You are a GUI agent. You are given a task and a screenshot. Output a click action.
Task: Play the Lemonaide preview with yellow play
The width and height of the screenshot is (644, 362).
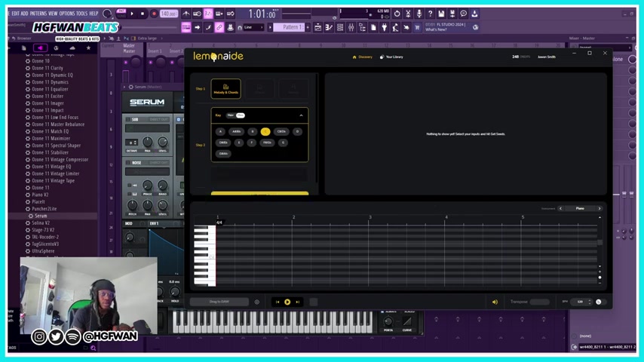[x=287, y=302]
